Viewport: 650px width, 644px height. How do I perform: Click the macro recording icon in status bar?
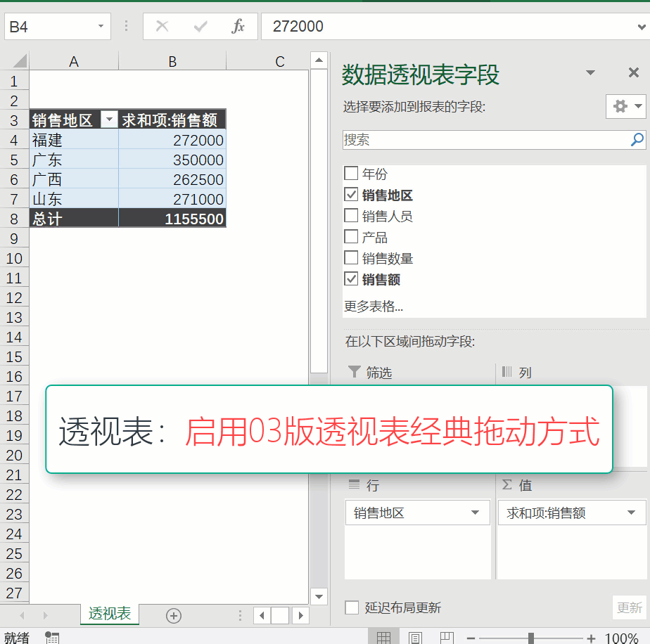tap(52, 638)
